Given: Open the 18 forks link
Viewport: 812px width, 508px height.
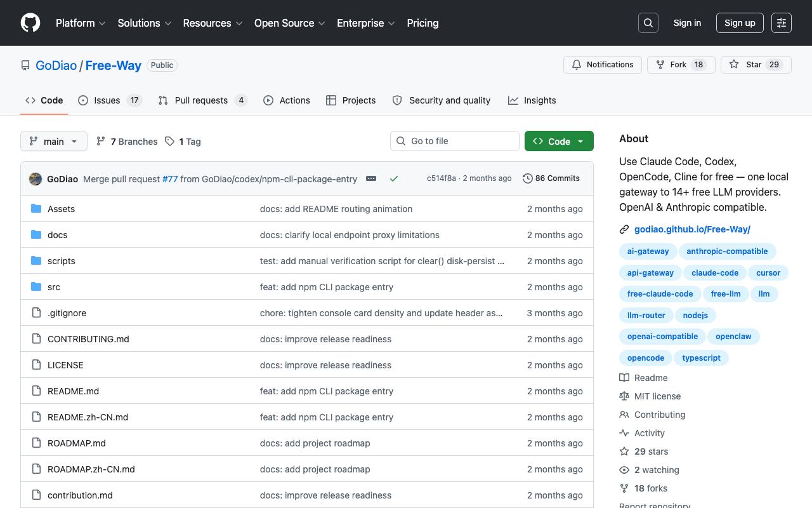Looking at the screenshot, I should click(643, 488).
